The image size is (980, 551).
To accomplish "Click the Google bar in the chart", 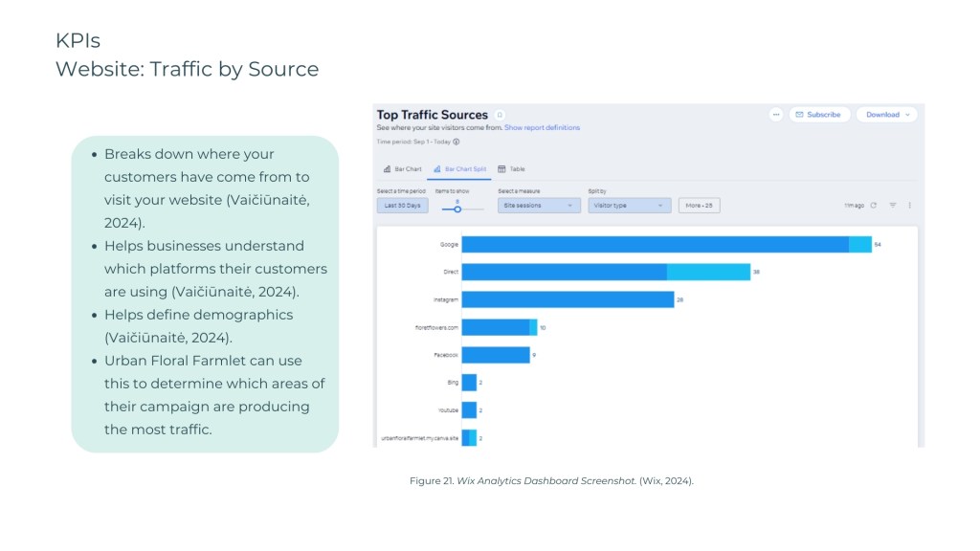I will click(655, 245).
